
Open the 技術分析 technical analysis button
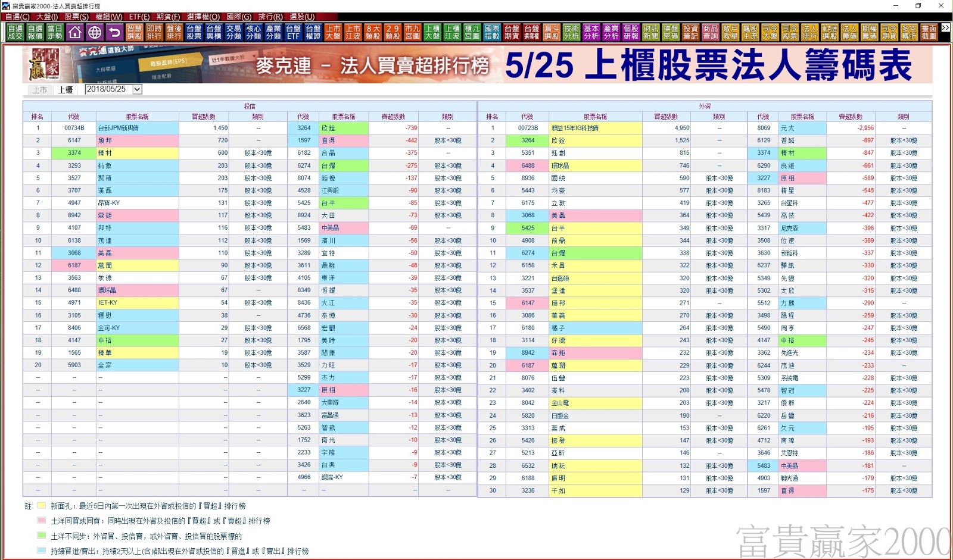pyautogui.click(x=571, y=32)
